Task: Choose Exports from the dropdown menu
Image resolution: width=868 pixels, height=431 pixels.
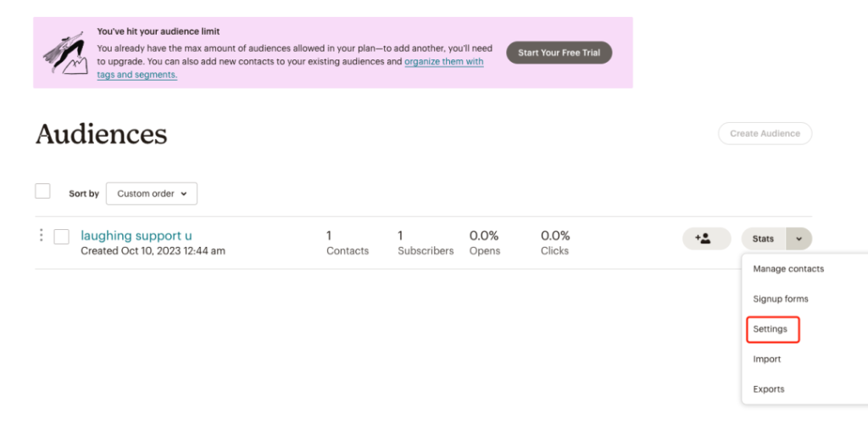Action: (768, 389)
